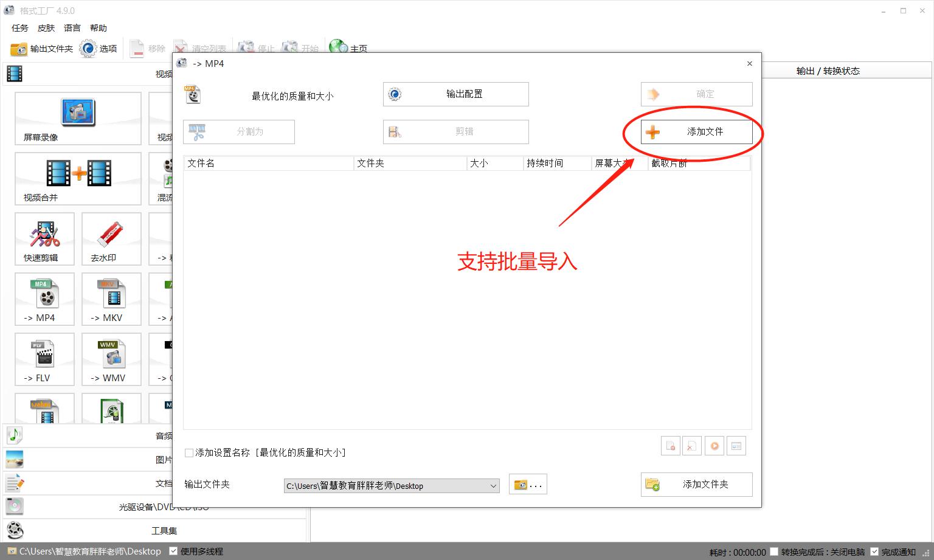Open the -> WMV converter
The width and height of the screenshot is (934, 560).
coord(110,359)
